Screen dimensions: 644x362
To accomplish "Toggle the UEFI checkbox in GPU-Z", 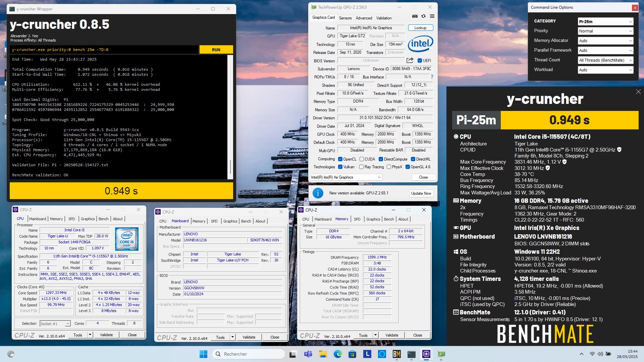I will coord(420,61).
